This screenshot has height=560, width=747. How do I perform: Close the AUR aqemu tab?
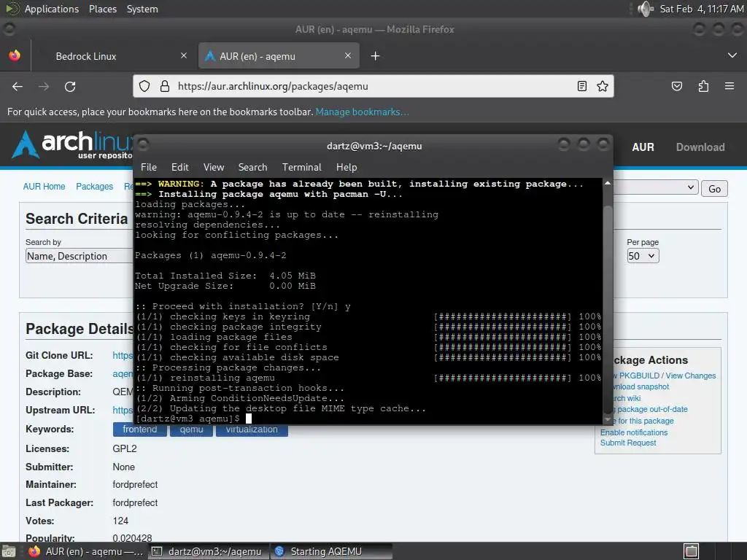[348, 55]
